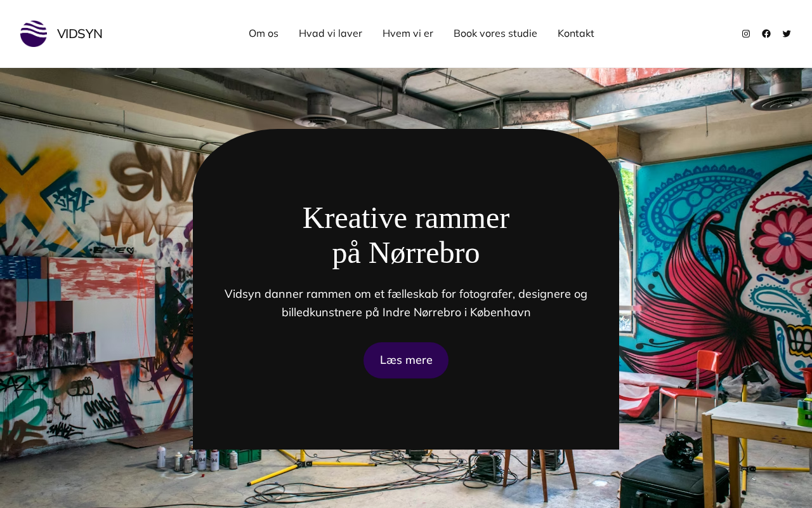
Task: Navigate to Hvem vi er
Action: [408, 34]
